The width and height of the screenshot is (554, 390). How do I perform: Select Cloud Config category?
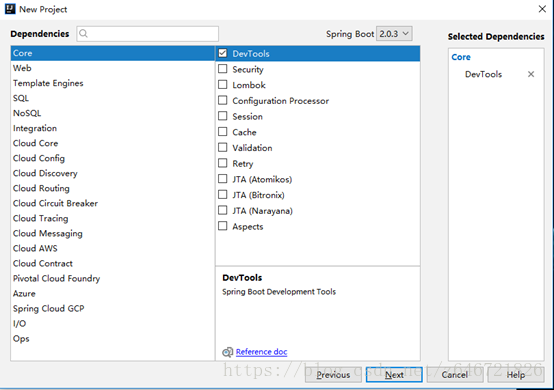tap(113, 158)
